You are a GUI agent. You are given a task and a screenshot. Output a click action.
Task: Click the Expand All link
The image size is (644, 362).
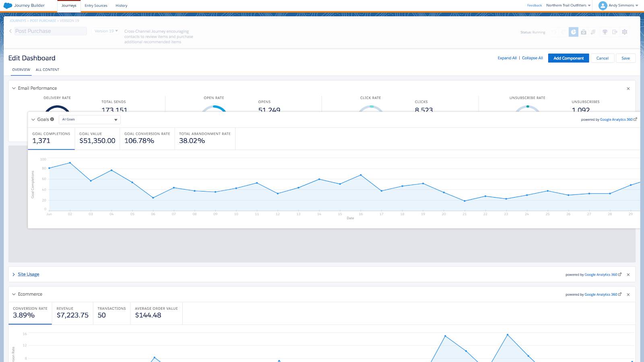pyautogui.click(x=507, y=58)
